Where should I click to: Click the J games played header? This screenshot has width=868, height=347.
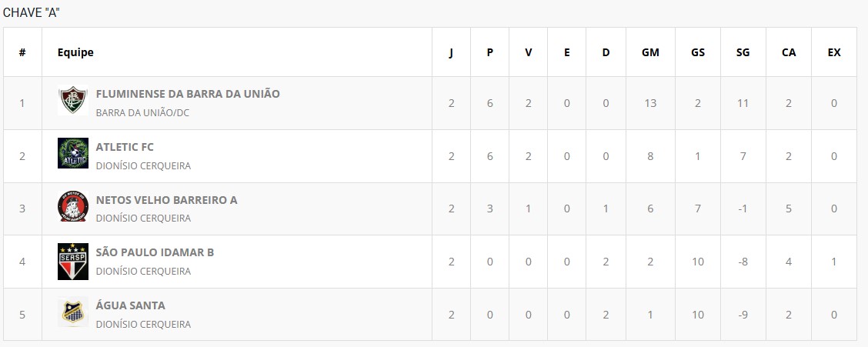click(x=452, y=52)
